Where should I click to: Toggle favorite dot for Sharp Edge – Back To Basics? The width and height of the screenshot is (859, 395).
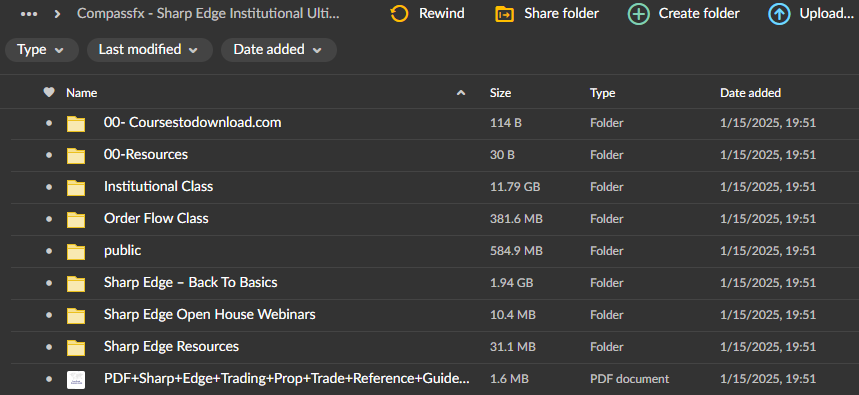(49, 283)
